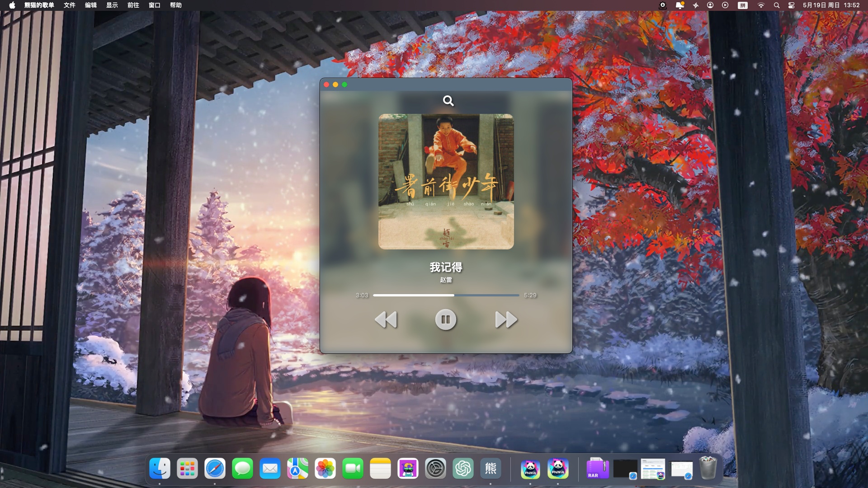Viewport: 868px width, 488px height.
Task: Open the 熊 app in the Dock
Action: [491, 469]
